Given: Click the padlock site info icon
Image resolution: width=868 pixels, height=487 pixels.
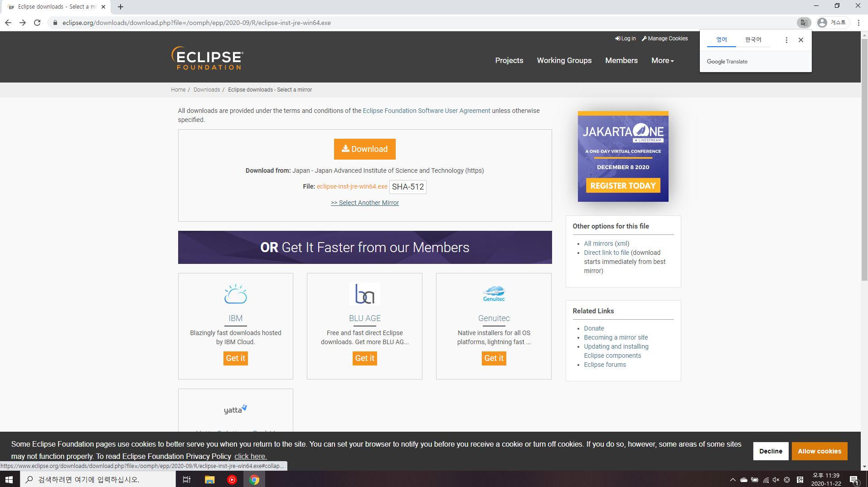Looking at the screenshot, I should tap(55, 23).
